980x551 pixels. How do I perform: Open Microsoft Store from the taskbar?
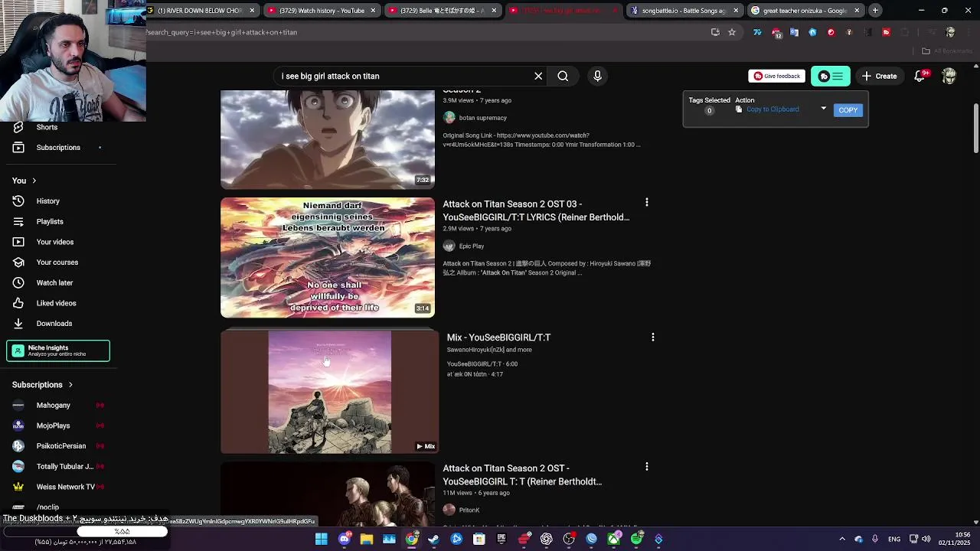pyautogui.click(x=479, y=539)
